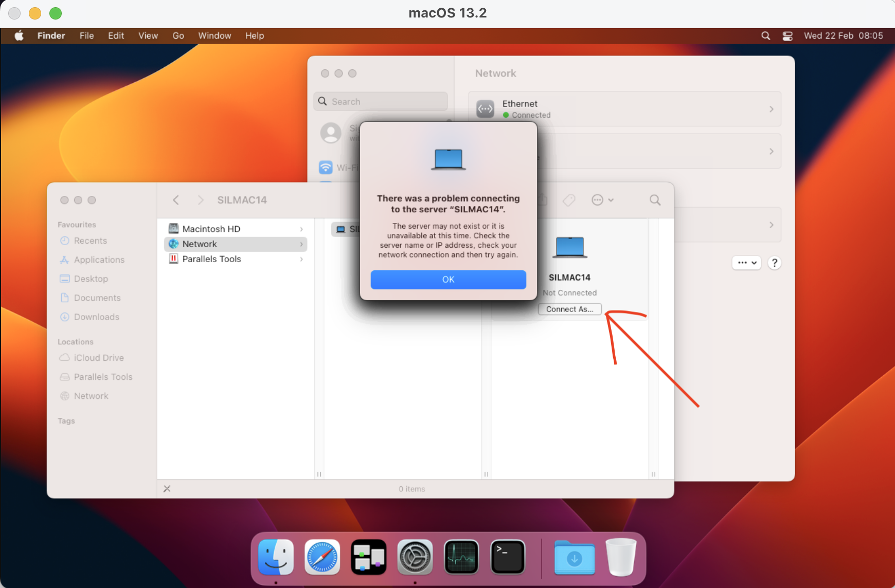Click the SILMAC14 title in Finder toolbar
The image size is (895, 588).
pyautogui.click(x=242, y=200)
